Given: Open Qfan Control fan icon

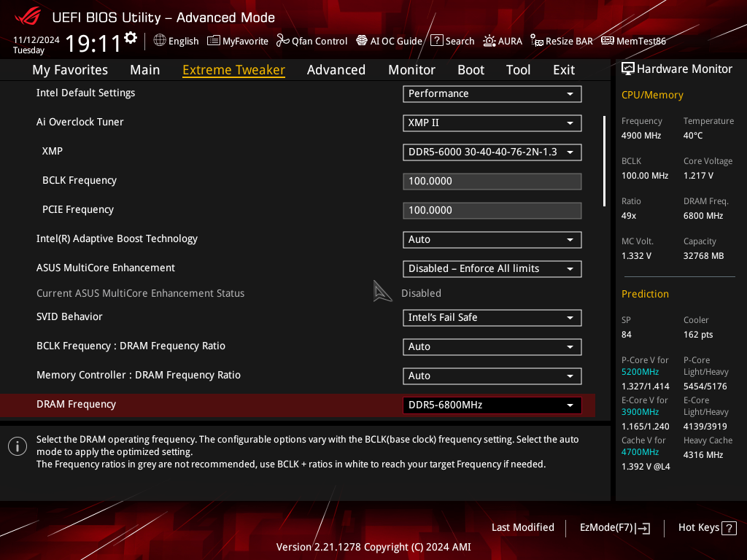Looking at the screenshot, I should click(283, 41).
